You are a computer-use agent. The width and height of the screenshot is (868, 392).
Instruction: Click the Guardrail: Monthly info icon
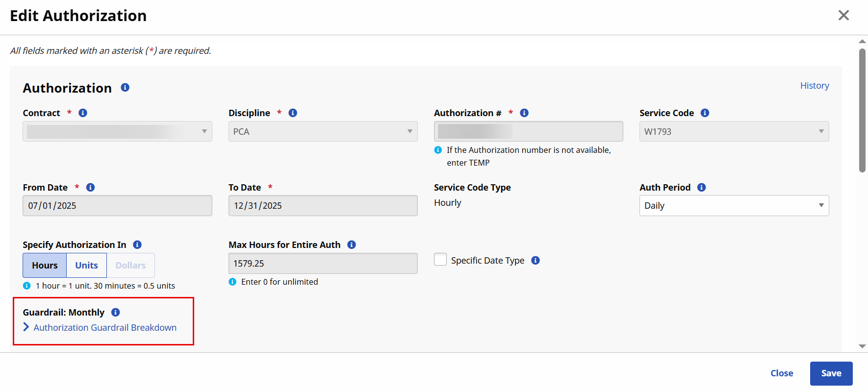[116, 313]
